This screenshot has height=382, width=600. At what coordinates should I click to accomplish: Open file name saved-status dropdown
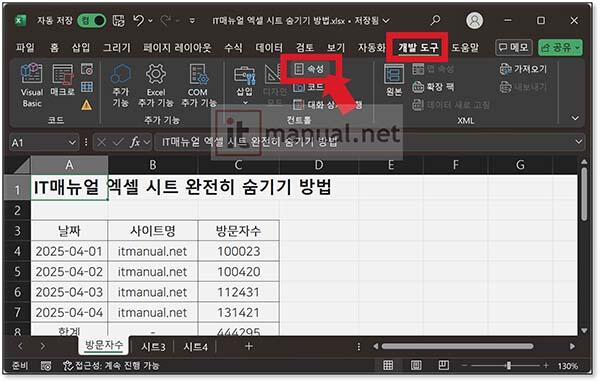coord(387,21)
